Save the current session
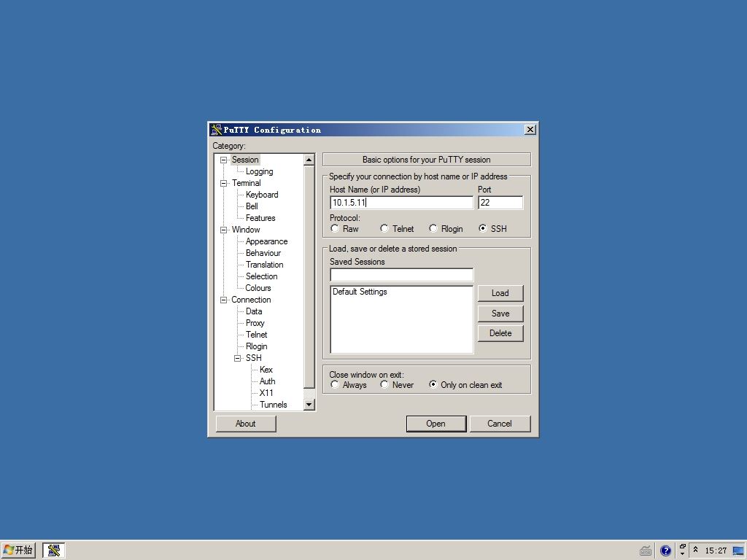This screenshot has width=747, height=560. [500, 314]
